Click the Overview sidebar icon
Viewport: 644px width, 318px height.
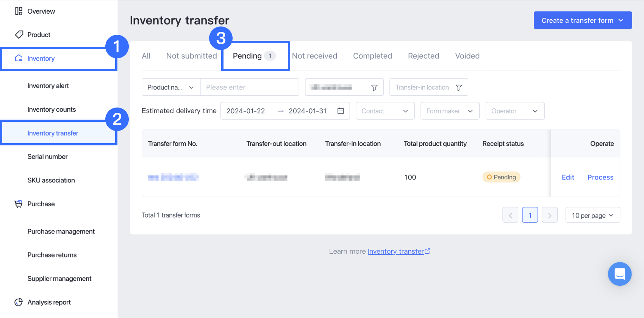pyautogui.click(x=19, y=11)
